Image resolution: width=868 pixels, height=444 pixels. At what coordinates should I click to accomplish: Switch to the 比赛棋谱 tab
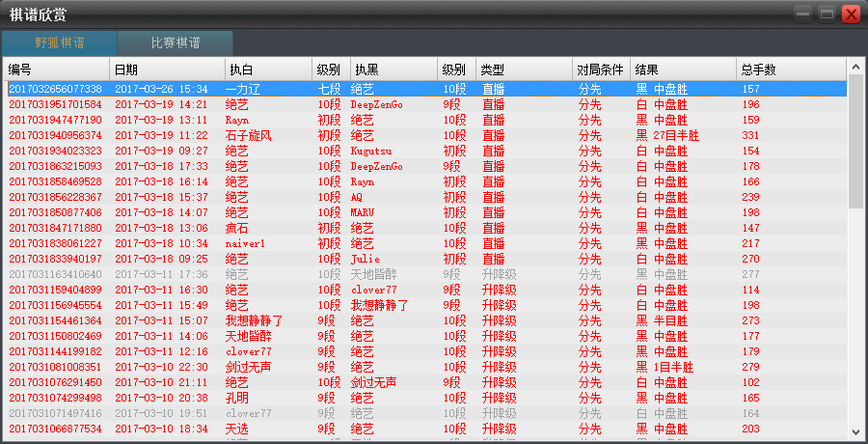pos(175,42)
